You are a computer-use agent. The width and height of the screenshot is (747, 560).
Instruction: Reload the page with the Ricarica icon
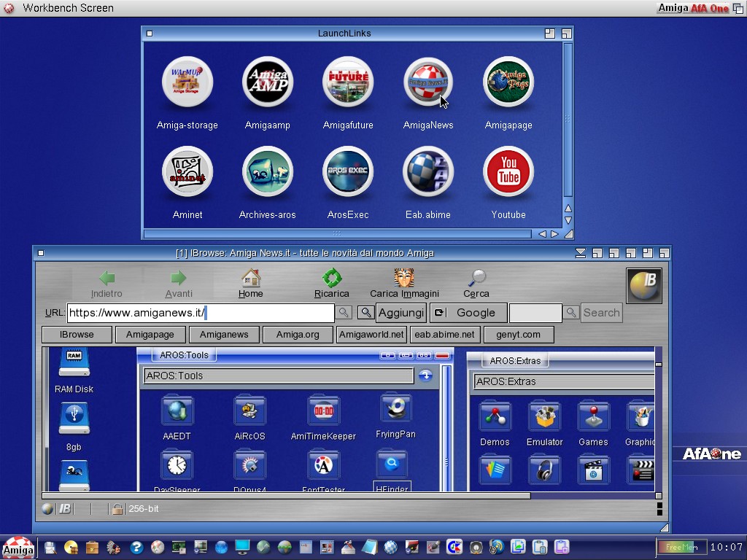pos(332,279)
